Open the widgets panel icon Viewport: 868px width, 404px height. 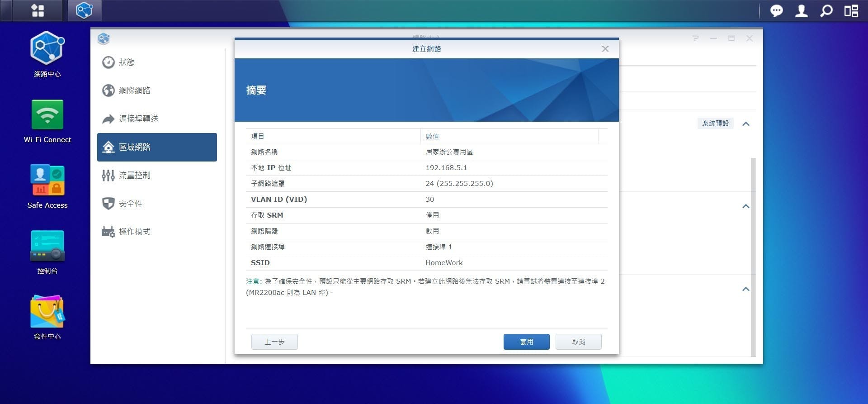[x=851, y=10]
